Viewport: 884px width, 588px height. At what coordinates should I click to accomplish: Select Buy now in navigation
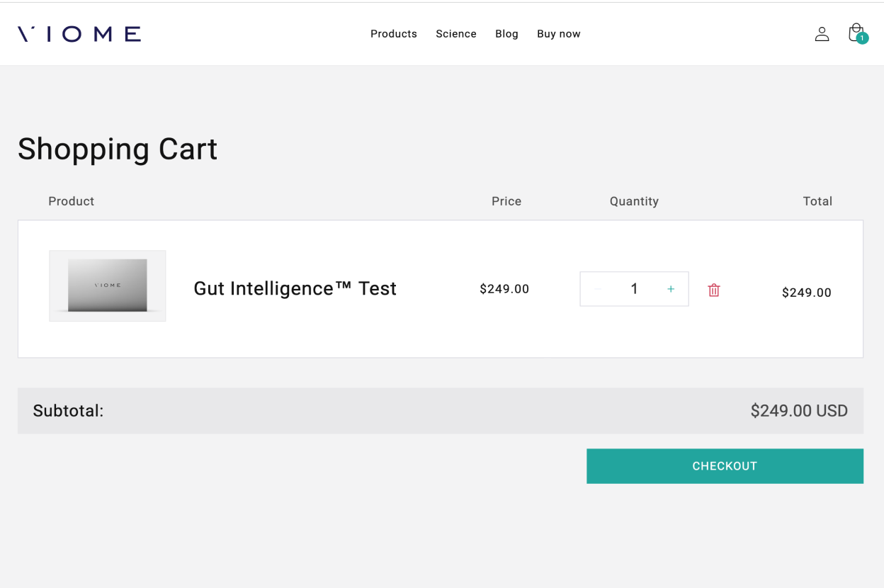coord(559,34)
